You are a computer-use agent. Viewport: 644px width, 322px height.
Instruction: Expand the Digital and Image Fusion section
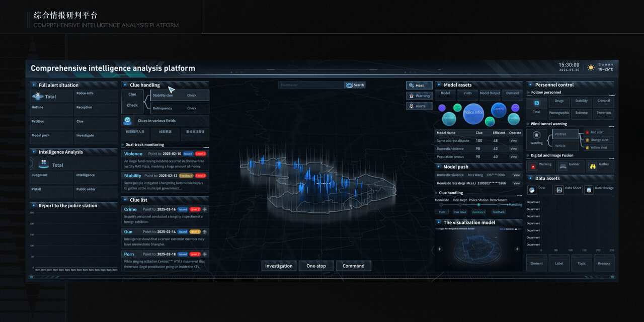point(529,155)
